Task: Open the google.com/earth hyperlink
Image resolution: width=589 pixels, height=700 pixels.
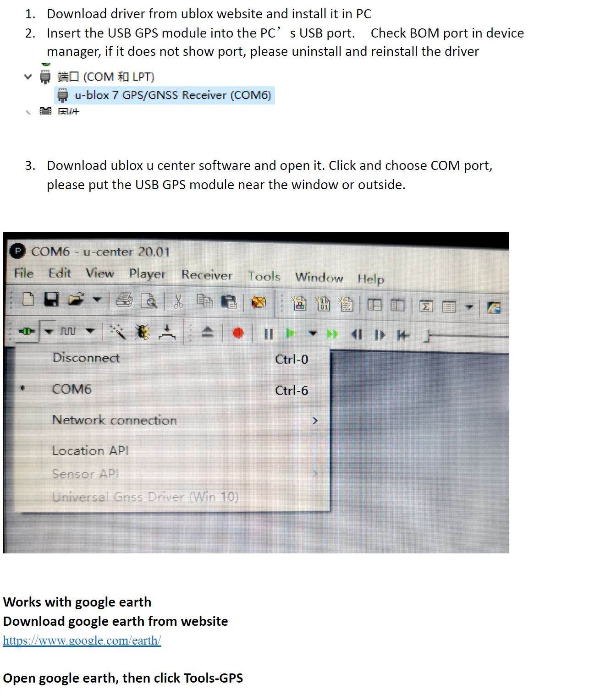Action: pos(82,640)
